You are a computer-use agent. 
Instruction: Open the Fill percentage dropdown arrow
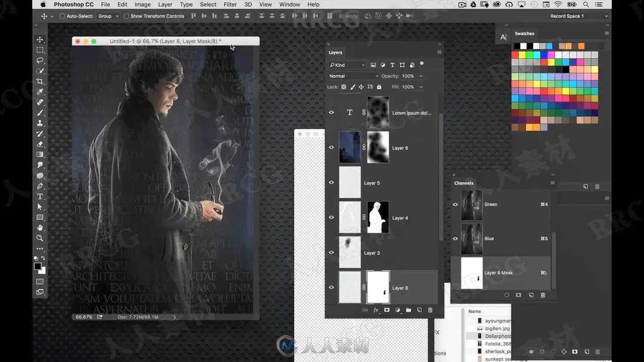point(421,87)
